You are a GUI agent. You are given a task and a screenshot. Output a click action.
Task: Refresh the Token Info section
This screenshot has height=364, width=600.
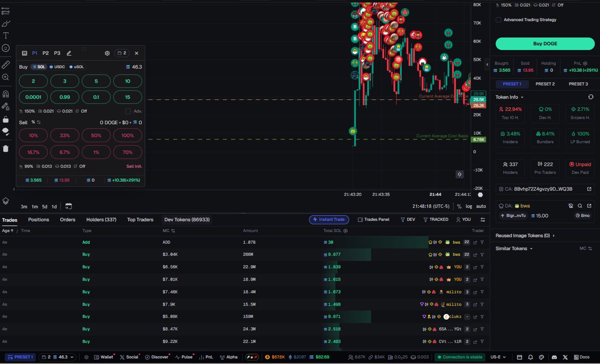590,97
